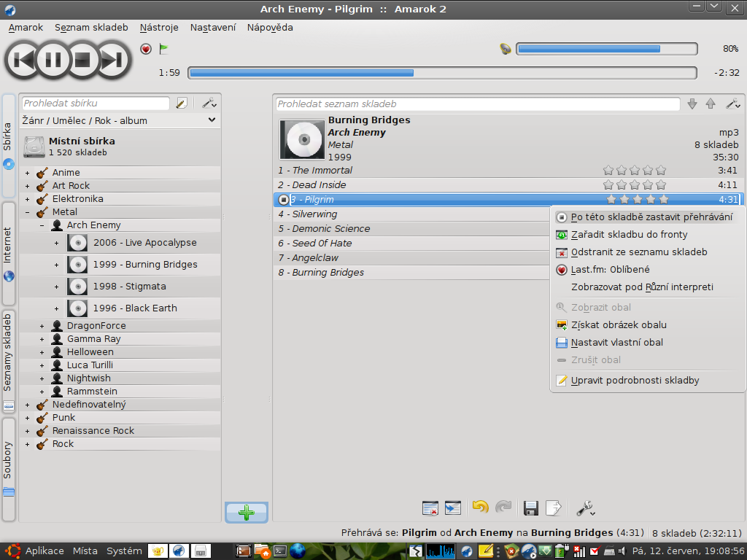Screen dimensions: 747x560
Task: Undo playlist change arrow icon
Action: [x=481, y=507]
